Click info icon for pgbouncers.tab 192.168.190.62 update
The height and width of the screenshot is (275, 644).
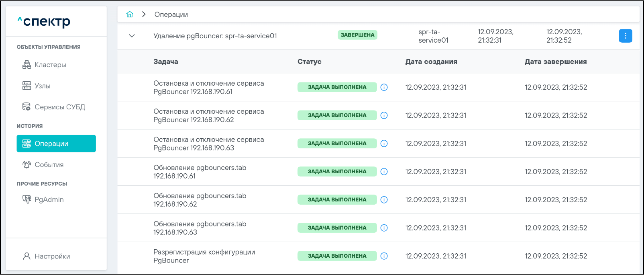click(x=384, y=200)
